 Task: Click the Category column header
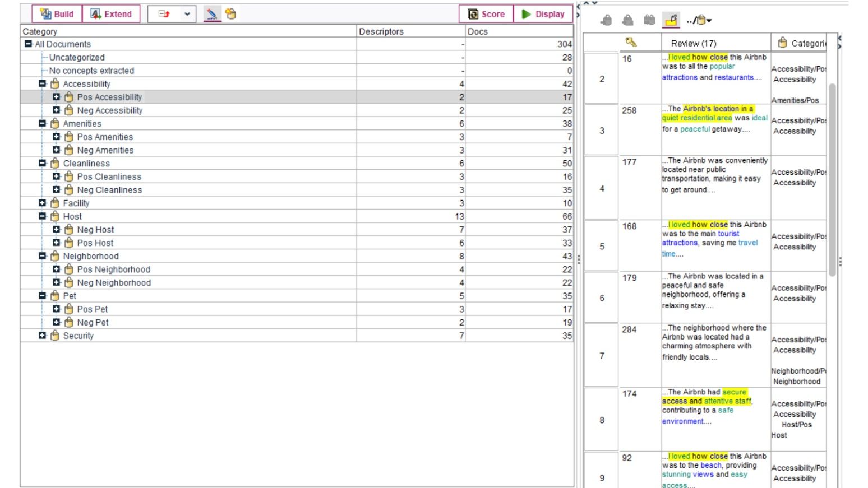188,31
